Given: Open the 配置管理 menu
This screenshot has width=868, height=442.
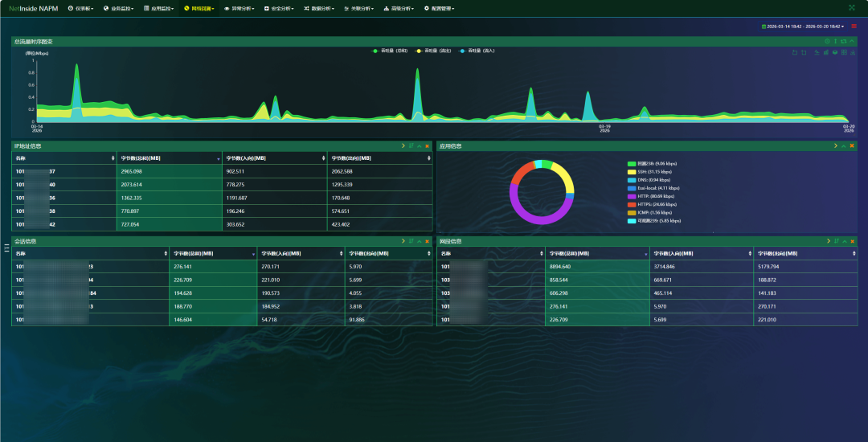Looking at the screenshot, I should 439,8.
